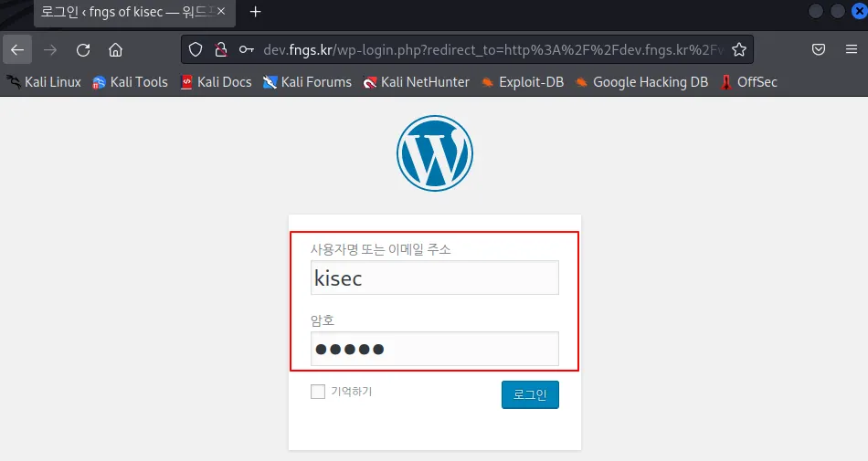Close the browser window with X
Viewport: 868px width, 461px height.
pos(860,11)
